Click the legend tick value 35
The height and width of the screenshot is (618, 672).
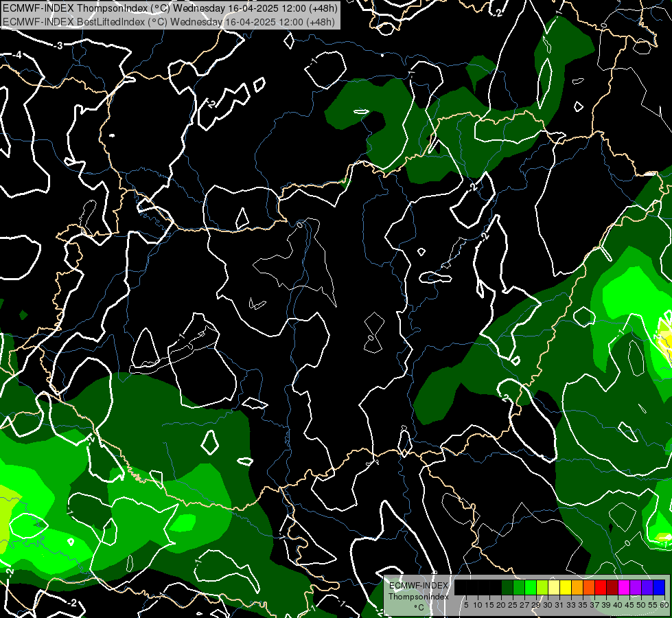[583, 605]
